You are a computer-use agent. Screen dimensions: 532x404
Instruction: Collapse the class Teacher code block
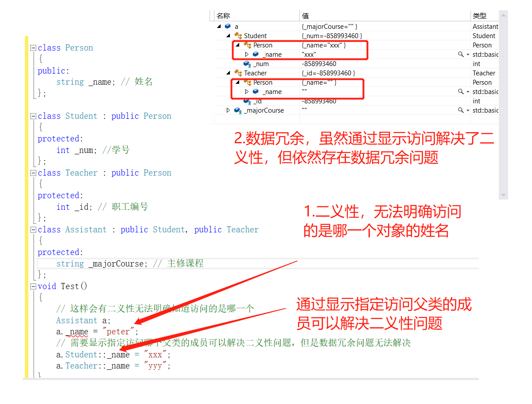click(x=33, y=173)
